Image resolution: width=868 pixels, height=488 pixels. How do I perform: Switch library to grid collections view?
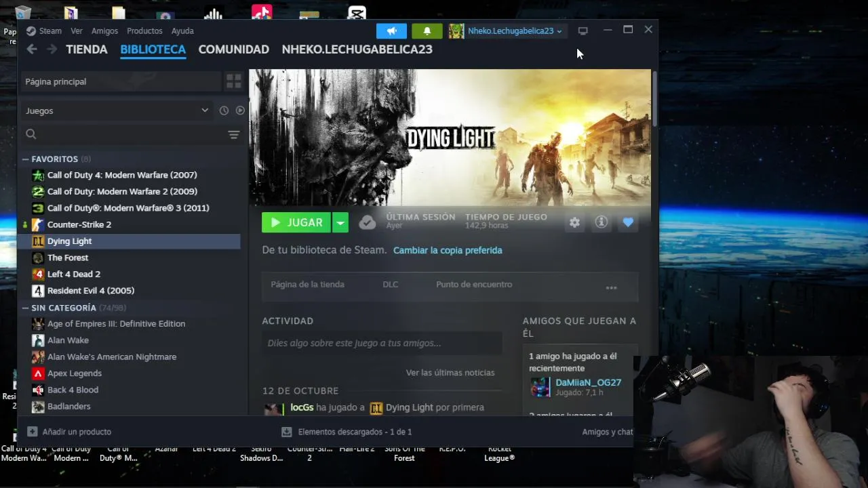pyautogui.click(x=233, y=81)
